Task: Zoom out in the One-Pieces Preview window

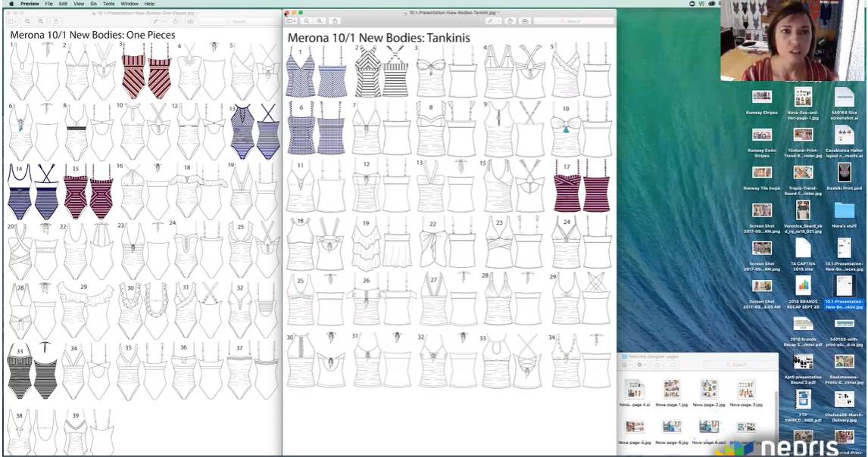Action: point(27,22)
